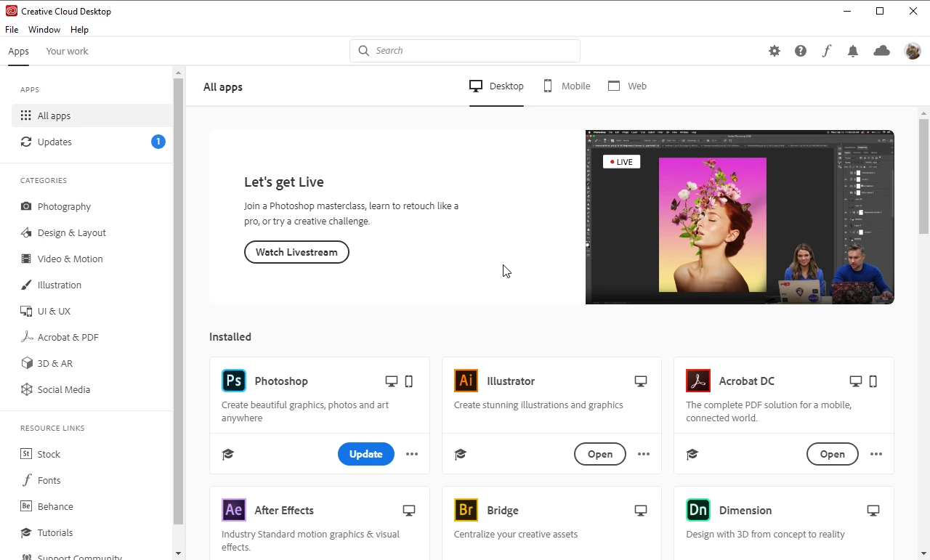Open the Fonts 'f' icon in the header
The width and height of the screenshot is (930, 560).
(x=826, y=51)
